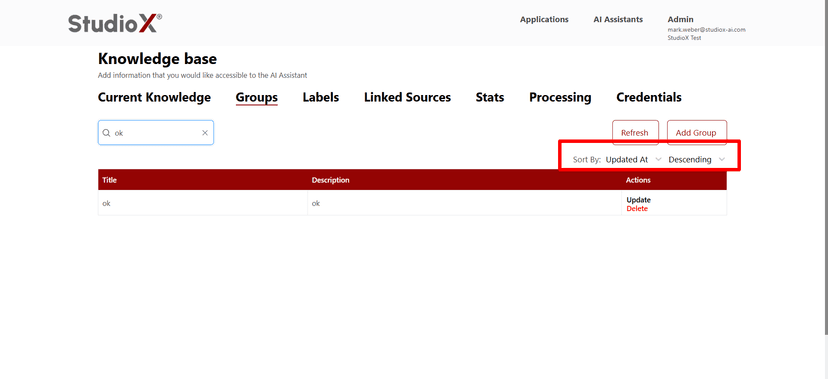Screen dimensions: 828x379
Task: Click the StudioX logo
Action: click(x=115, y=23)
